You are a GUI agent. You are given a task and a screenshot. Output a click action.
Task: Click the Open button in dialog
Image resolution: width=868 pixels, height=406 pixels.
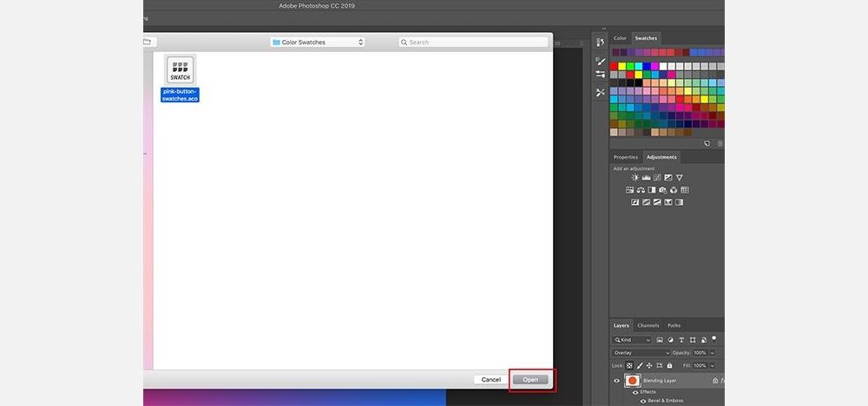tap(530, 379)
